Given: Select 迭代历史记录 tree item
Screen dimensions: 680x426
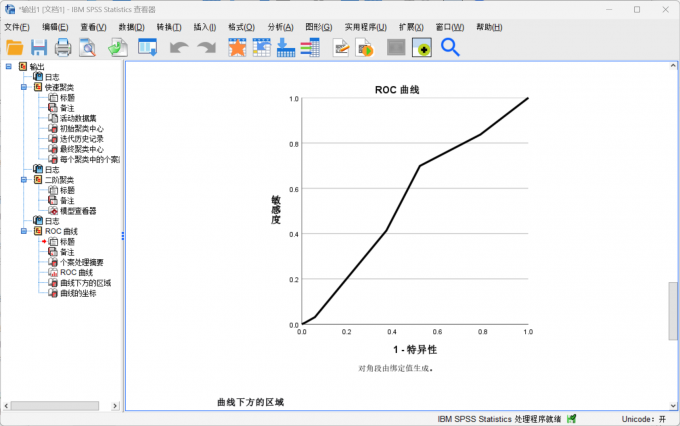Looking at the screenshot, I should [82, 139].
